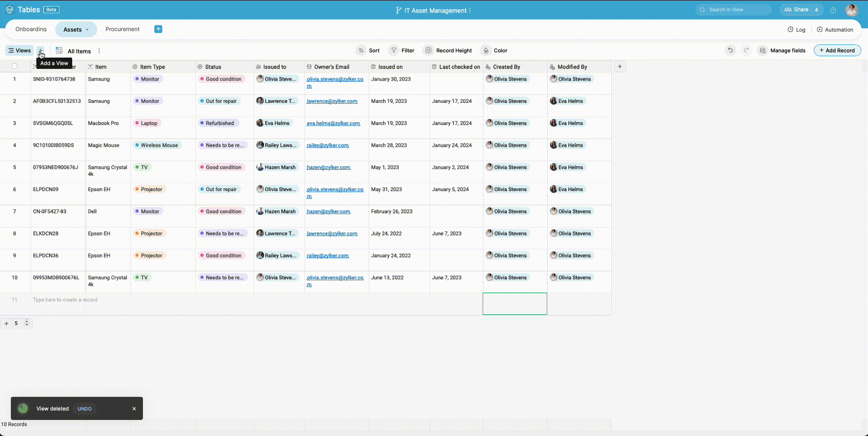
Task: Click the grid icon beside All Items
Action: click(x=59, y=50)
